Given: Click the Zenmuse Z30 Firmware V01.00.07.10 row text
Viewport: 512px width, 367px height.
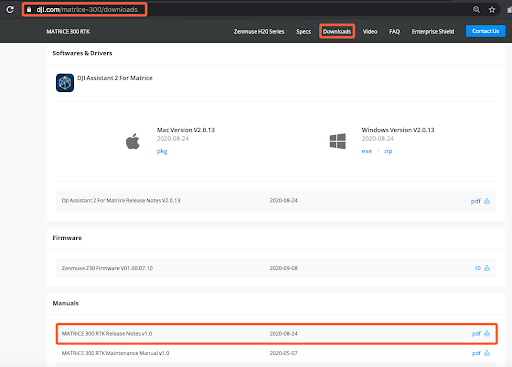Looking at the screenshot, I should coord(107,268).
